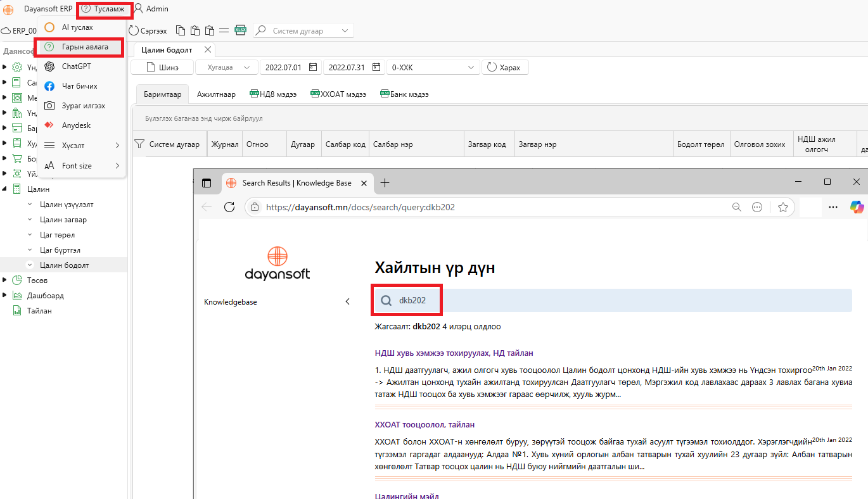Click the browser address bar URL
This screenshot has height=499, width=868.
point(361,207)
